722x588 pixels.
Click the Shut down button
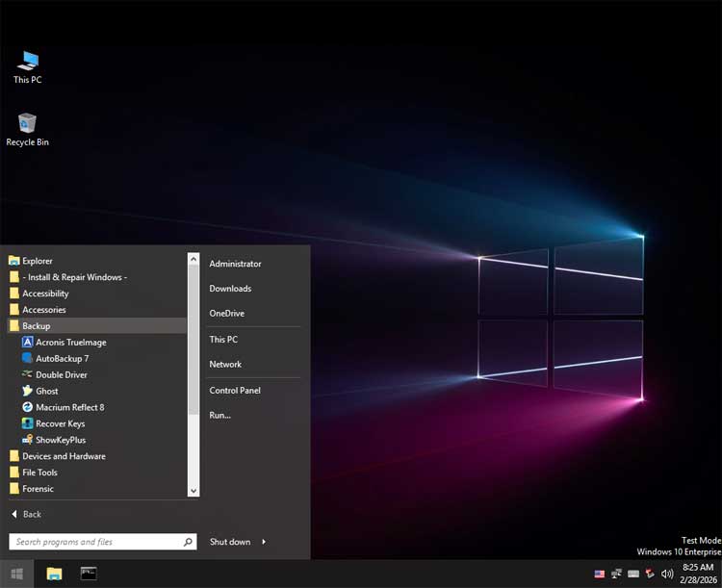click(x=230, y=542)
